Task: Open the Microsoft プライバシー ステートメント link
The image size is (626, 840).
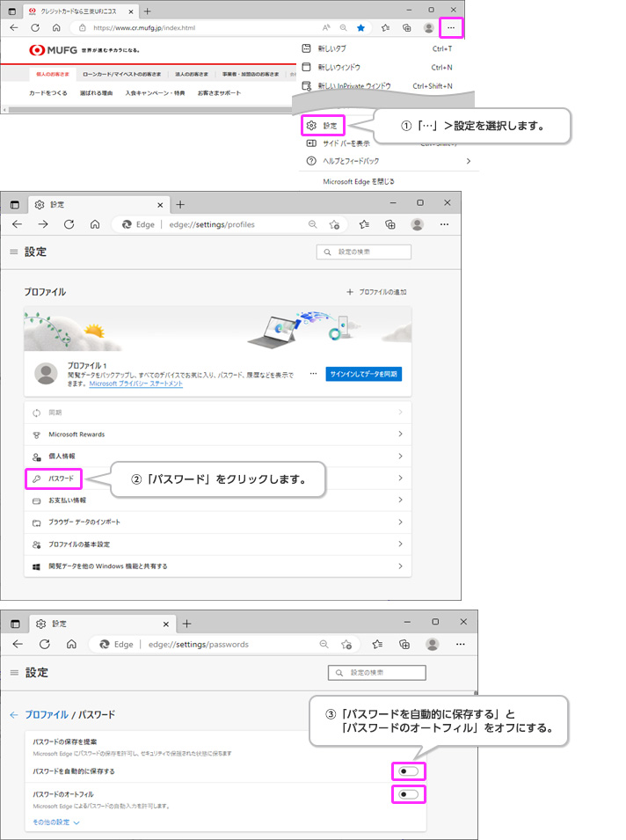Action: coord(135,384)
